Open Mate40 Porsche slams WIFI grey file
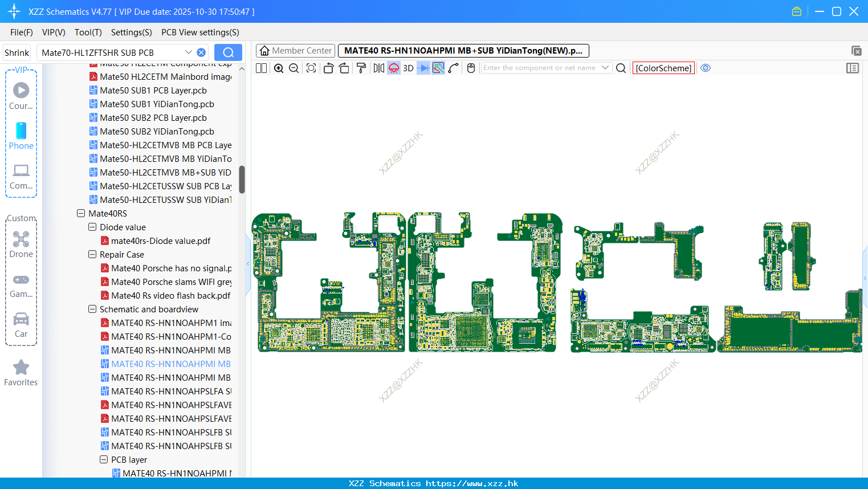 [x=166, y=282]
